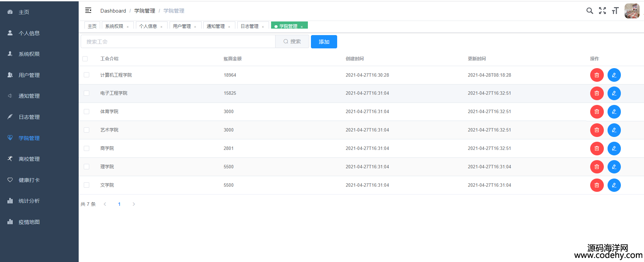Go to next page arrow
Screen dimensions: 644x262
[134, 204]
